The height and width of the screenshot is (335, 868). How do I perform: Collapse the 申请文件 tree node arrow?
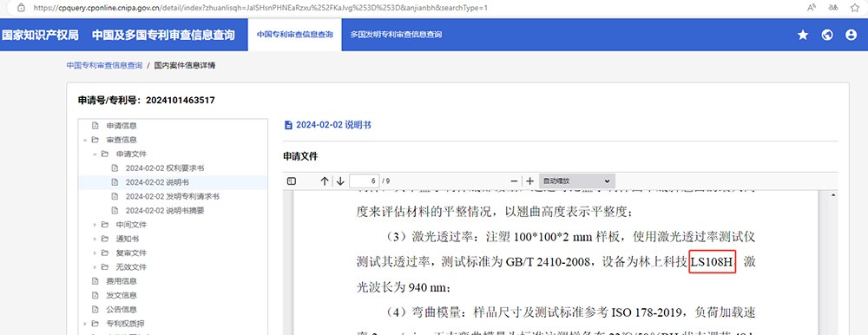95,154
